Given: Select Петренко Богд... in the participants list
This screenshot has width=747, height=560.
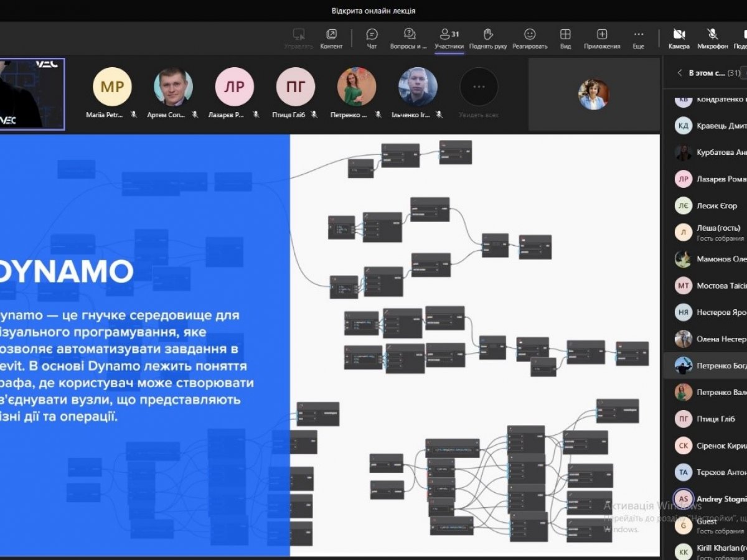Looking at the screenshot, I should (x=705, y=366).
